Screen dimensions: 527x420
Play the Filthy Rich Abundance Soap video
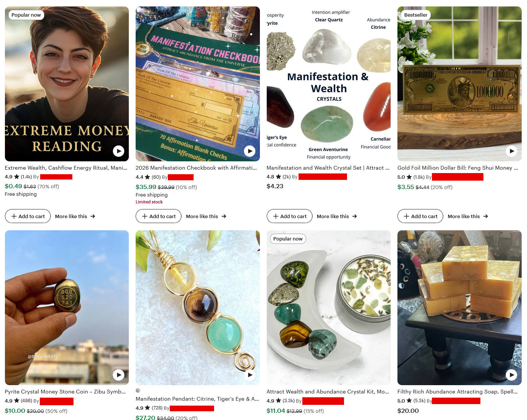511,375
